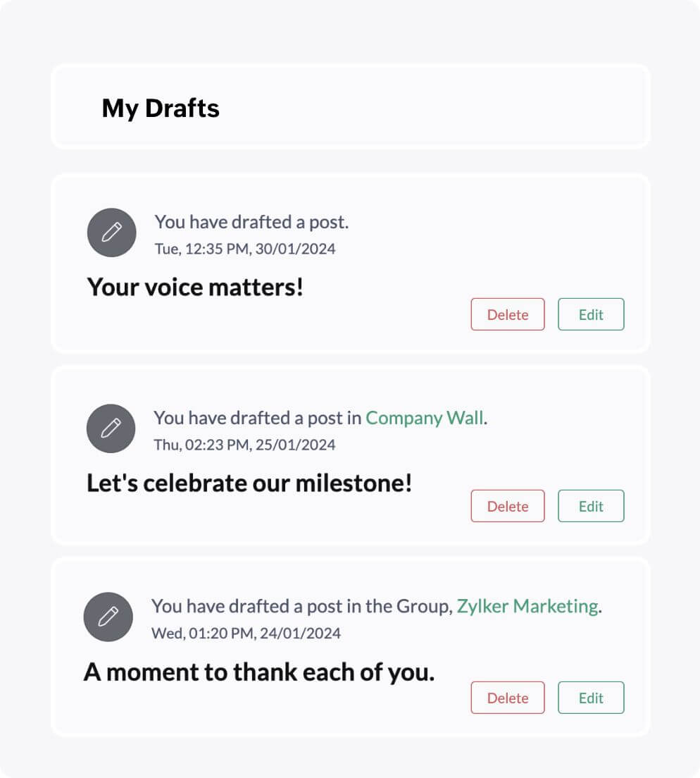Click the pencil icon beside "Your voice matters!" draft
This screenshot has width=700, height=778.
pyautogui.click(x=111, y=233)
